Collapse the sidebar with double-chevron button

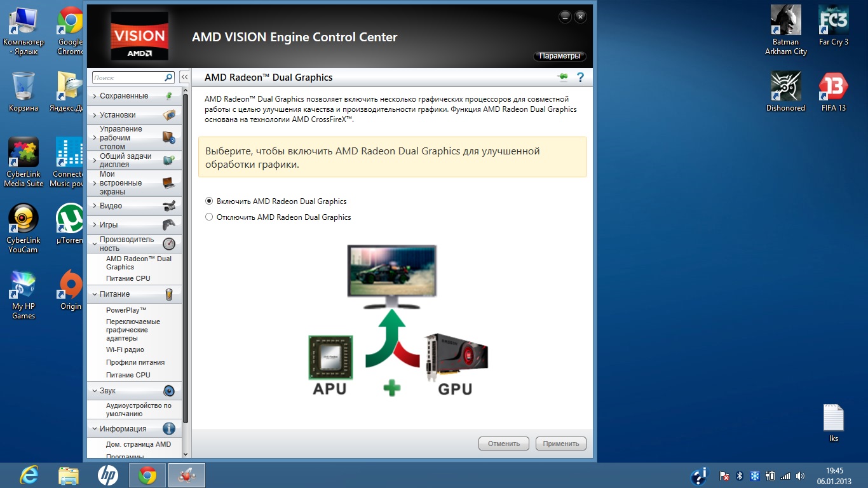pos(184,78)
